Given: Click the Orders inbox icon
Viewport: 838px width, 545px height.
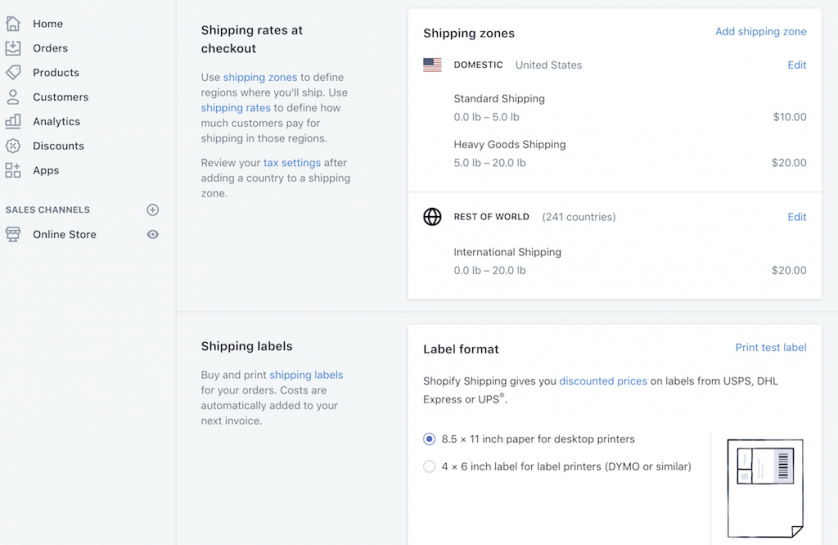Looking at the screenshot, I should 13,48.
